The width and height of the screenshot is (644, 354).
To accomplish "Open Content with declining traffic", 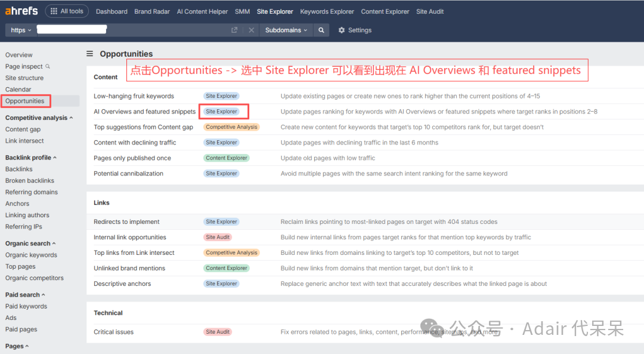I will 135,142.
